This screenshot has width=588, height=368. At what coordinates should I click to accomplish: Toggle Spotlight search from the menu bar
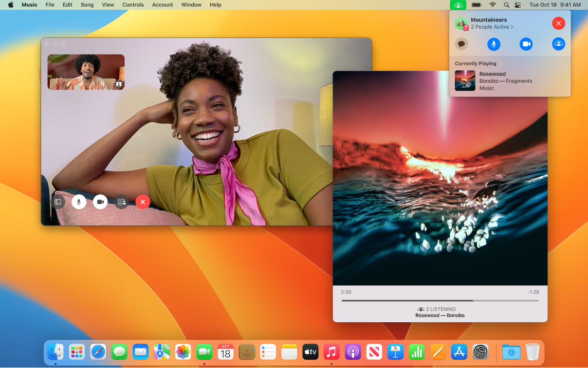pos(505,5)
